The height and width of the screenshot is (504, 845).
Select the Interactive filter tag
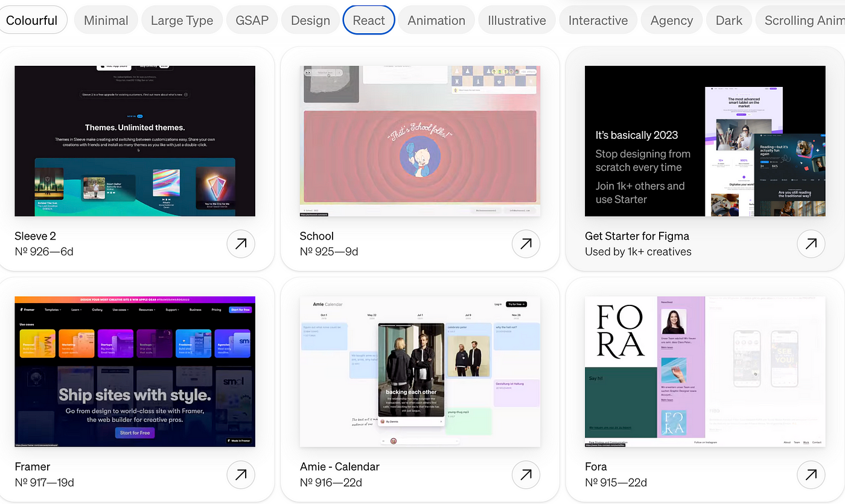click(x=598, y=20)
